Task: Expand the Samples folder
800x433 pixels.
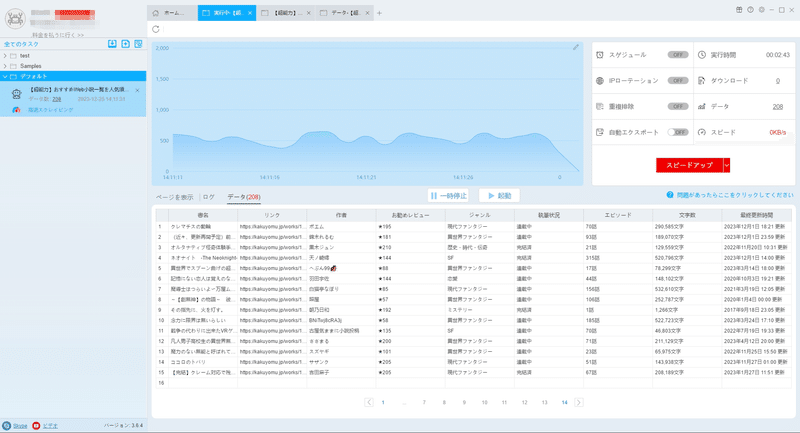Action: 5,66
